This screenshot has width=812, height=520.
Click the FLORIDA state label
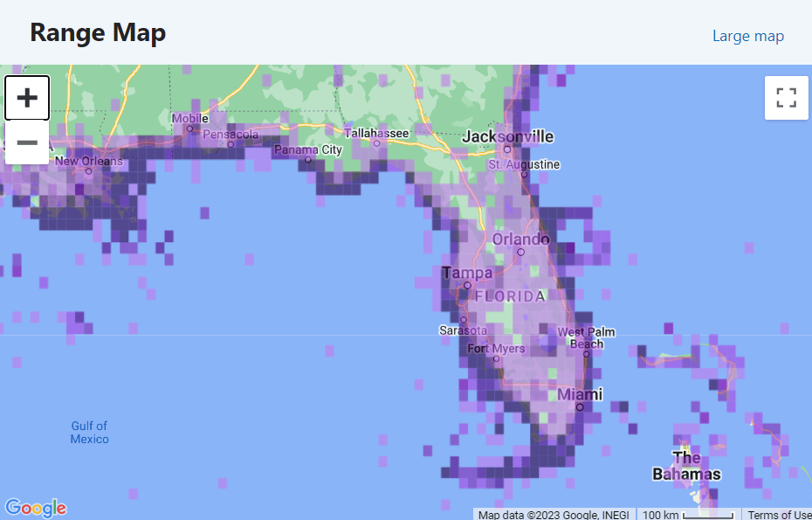tap(510, 296)
